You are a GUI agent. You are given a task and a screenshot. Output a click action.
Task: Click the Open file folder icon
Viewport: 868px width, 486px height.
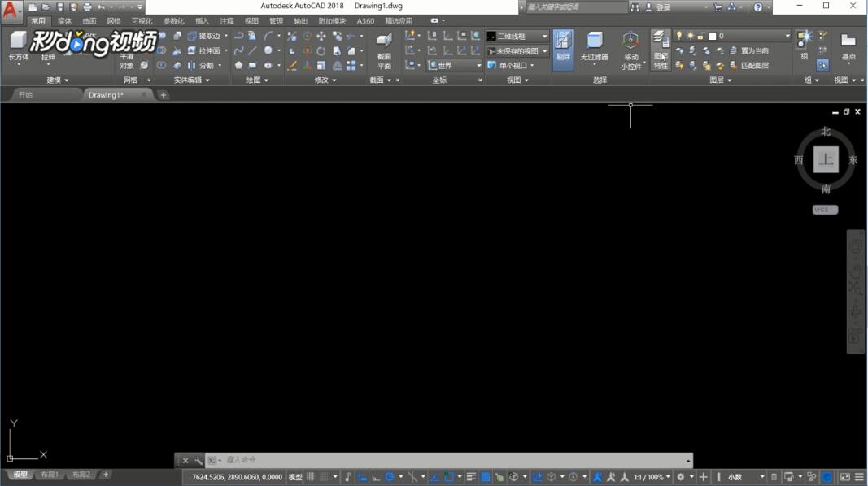[x=46, y=7]
